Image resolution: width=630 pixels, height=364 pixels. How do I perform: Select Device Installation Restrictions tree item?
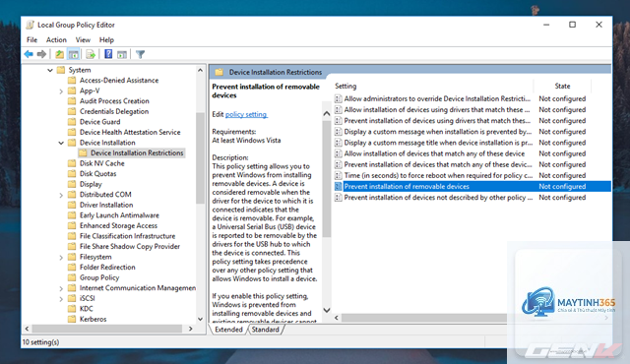point(137,152)
